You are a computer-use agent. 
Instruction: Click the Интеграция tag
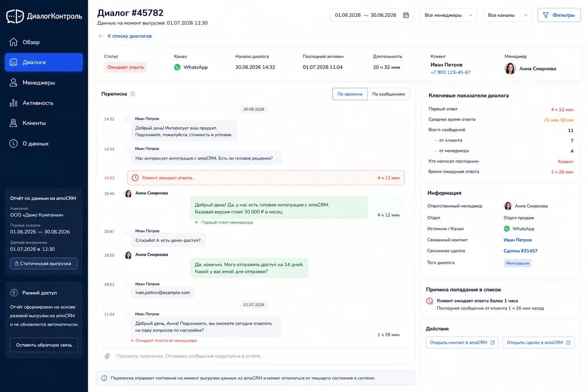tap(517, 263)
